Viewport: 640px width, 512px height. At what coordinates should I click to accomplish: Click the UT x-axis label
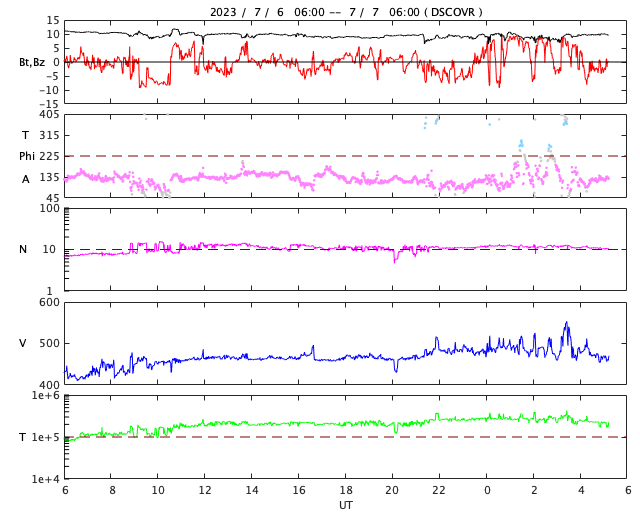[x=345, y=505]
